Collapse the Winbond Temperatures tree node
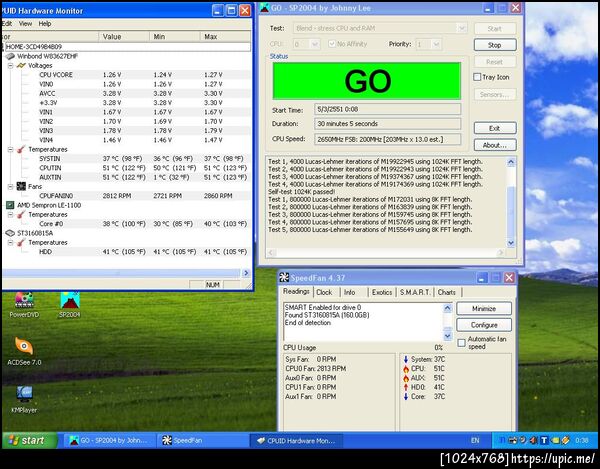The height and width of the screenshot is (469, 600). [11, 149]
